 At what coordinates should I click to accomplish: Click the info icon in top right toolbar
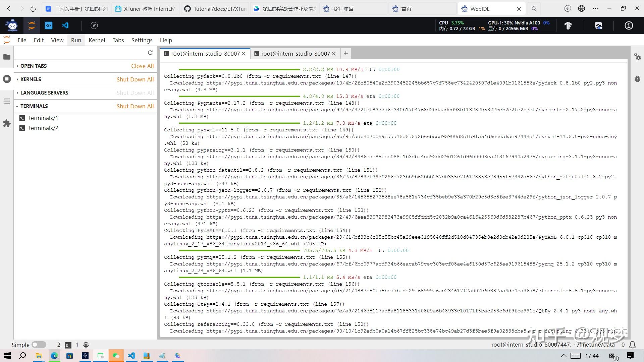(x=629, y=25)
